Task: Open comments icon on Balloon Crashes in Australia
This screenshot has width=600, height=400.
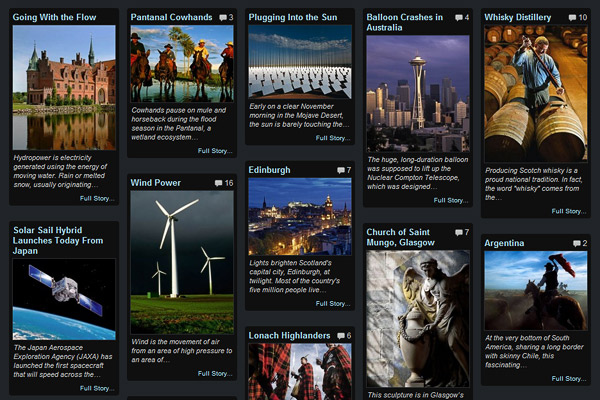Action: click(458, 18)
